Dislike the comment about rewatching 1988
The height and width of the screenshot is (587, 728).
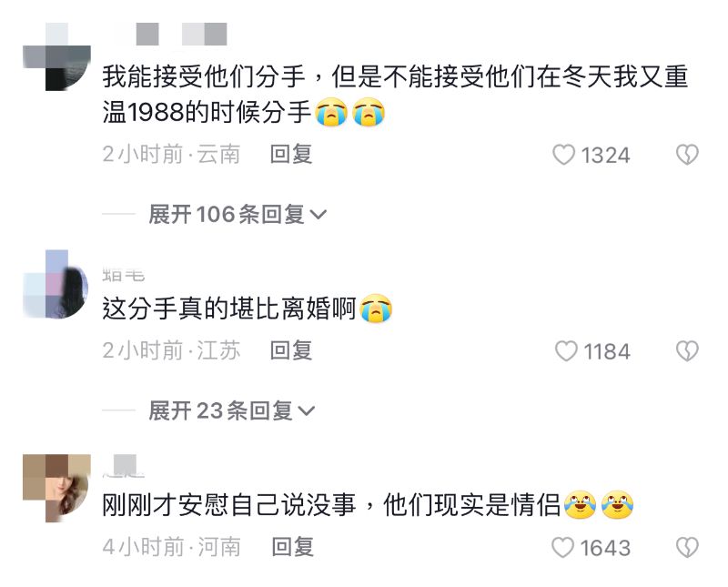pyautogui.click(x=687, y=155)
